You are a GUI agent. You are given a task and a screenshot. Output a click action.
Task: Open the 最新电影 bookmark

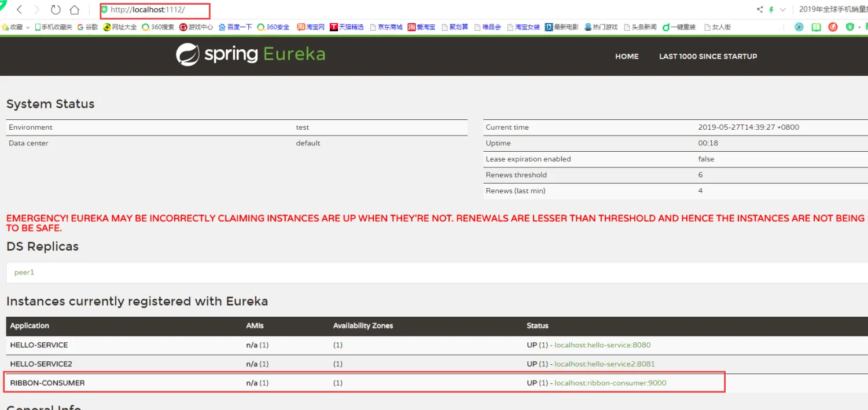click(561, 27)
